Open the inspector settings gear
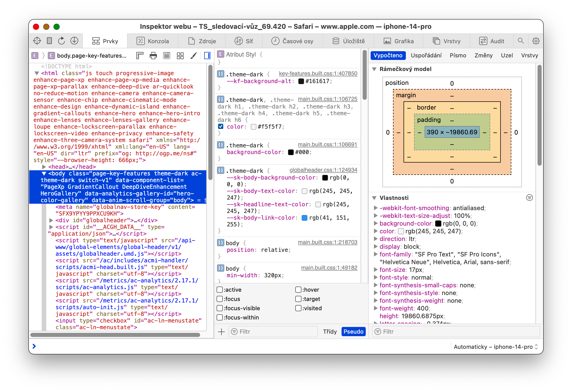Image resolution: width=572 pixels, height=392 pixels. tap(536, 41)
